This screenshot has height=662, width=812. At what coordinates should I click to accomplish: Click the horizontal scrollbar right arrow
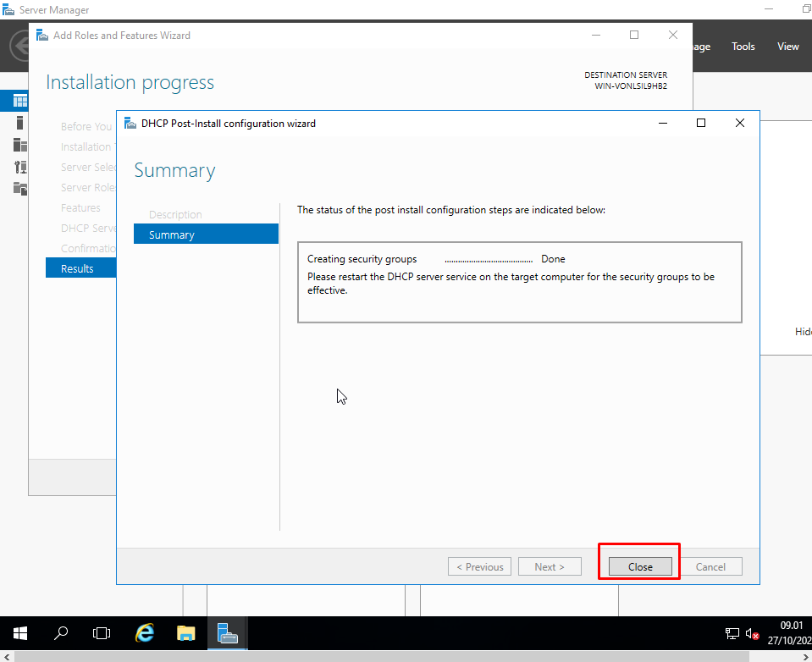click(x=805, y=657)
